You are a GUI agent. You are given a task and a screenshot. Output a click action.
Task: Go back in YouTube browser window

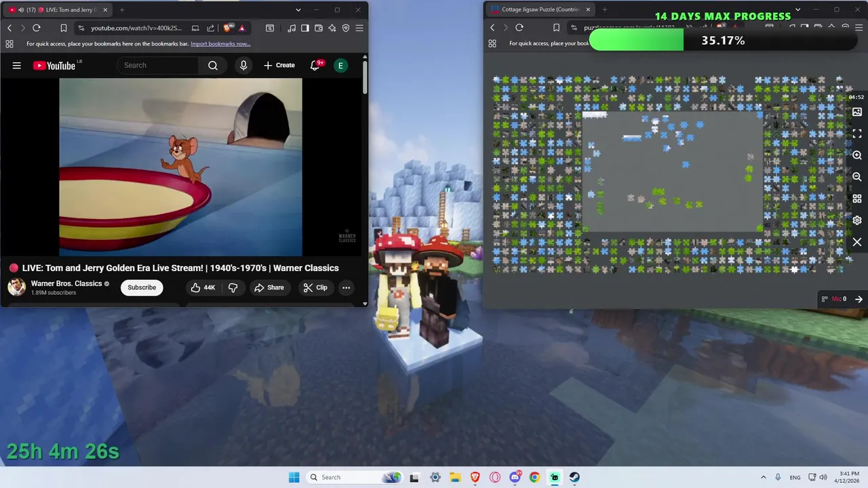point(9,28)
